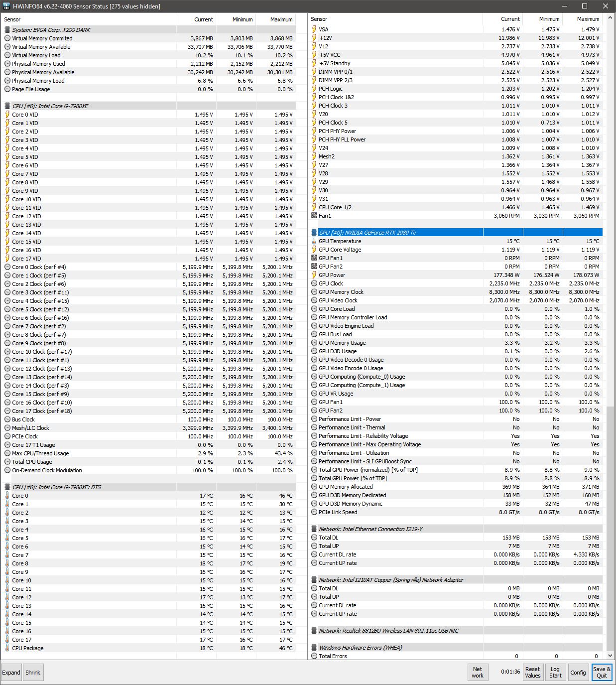Click the right pane vertical scrollbar thumb
The image size is (616, 685).
(611, 528)
